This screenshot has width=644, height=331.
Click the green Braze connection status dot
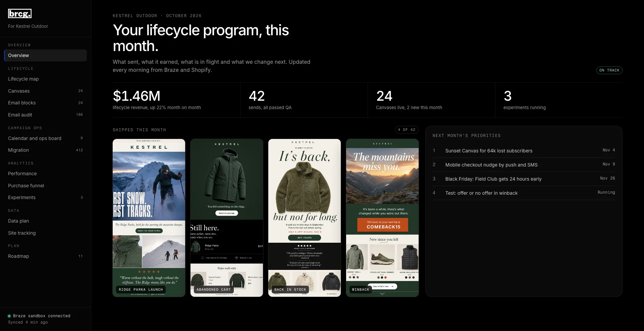point(9,316)
